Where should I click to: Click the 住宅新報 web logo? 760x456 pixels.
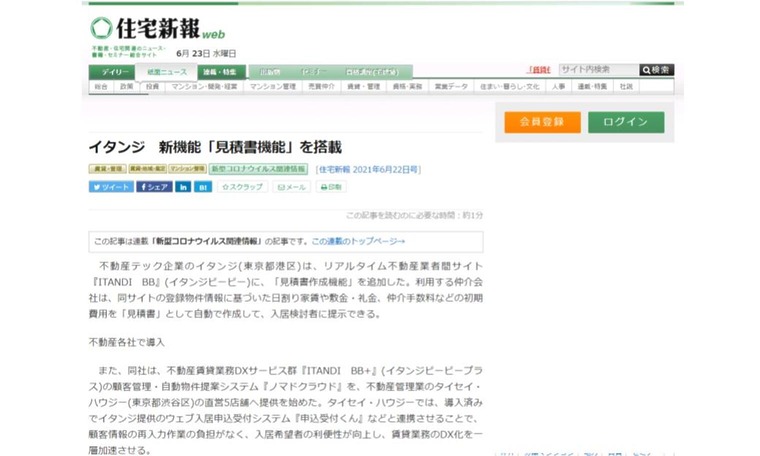point(157,29)
